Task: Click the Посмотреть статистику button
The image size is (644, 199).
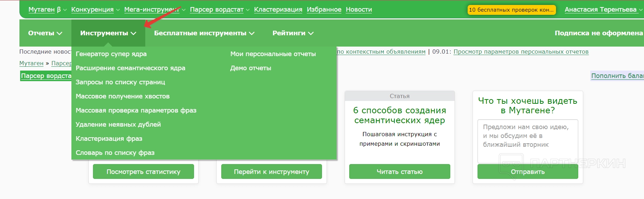Action: pos(144,171)
